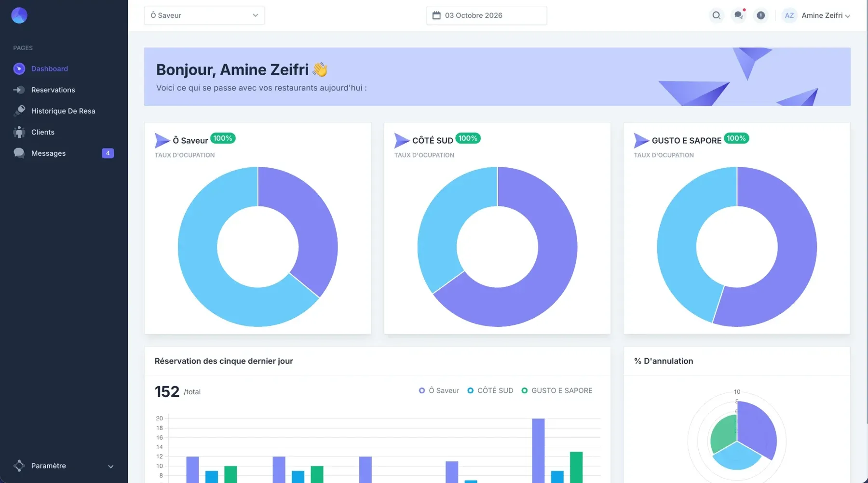Toggle Ô Saveur series in chart legend
This screenshot has height=483, width=868.
click(x=439, y=390)
